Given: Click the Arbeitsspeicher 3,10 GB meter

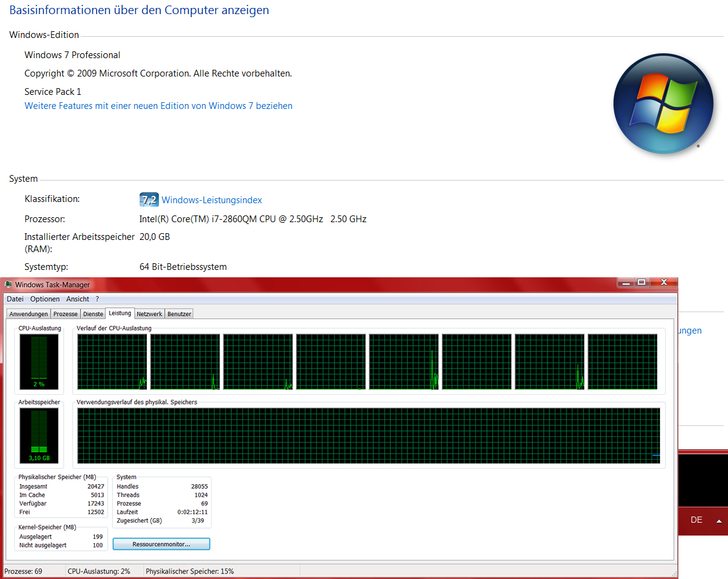Looking at the screenshot, I should pos(39,435).
